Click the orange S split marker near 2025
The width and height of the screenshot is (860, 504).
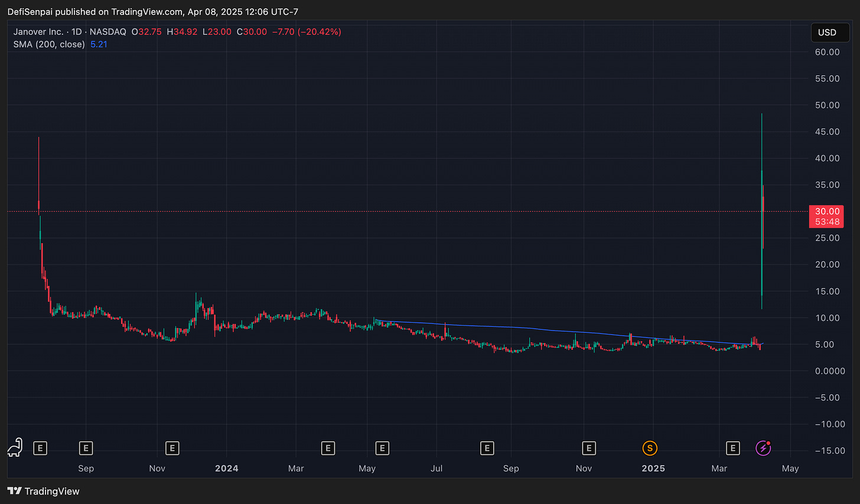[x=650, y=449]
